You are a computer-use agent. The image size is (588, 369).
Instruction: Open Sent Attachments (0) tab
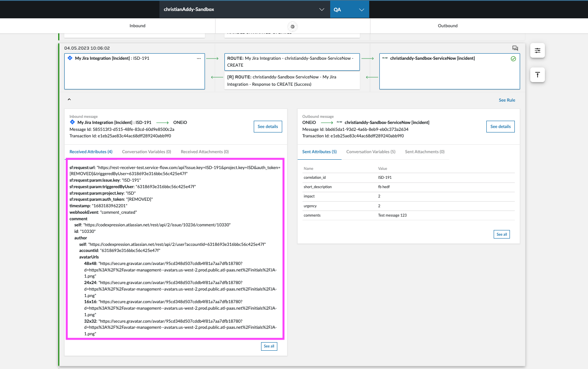[425, 152]
